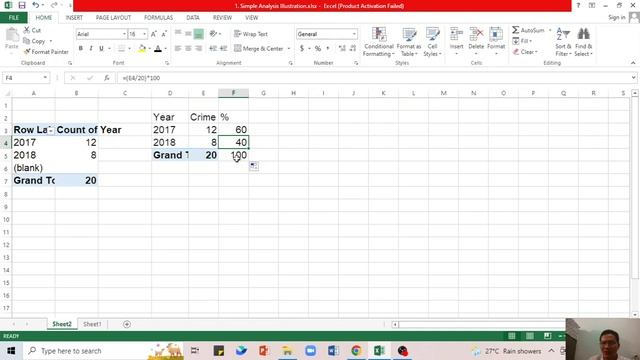
Task: Decrease font size with the smaller A
Action: [164, 34]
